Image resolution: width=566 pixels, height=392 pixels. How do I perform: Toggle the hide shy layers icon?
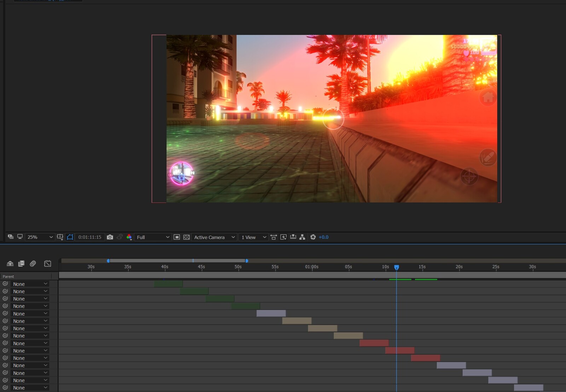(x=10, y=264)
